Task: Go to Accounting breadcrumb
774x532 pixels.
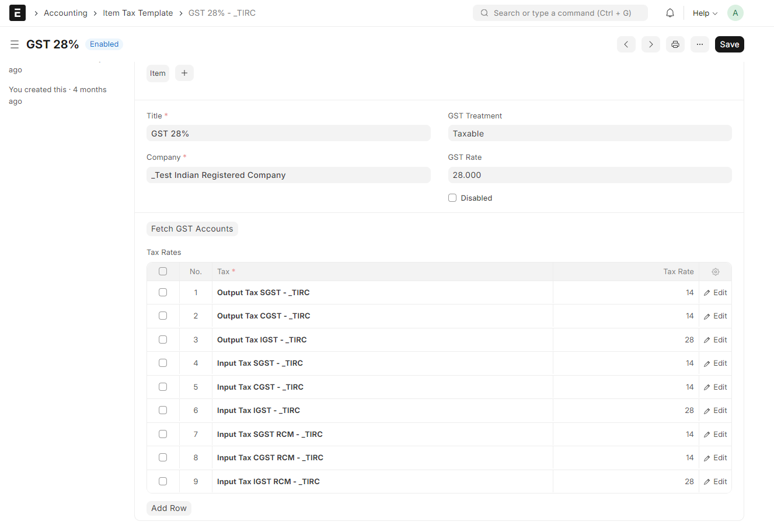Action: pos(65,13)
